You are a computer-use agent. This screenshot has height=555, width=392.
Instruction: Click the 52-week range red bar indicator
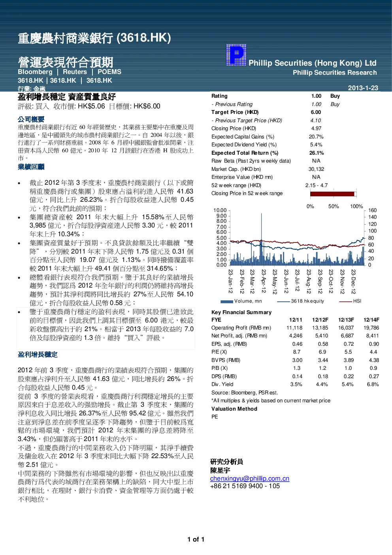[x=332, y=194]
